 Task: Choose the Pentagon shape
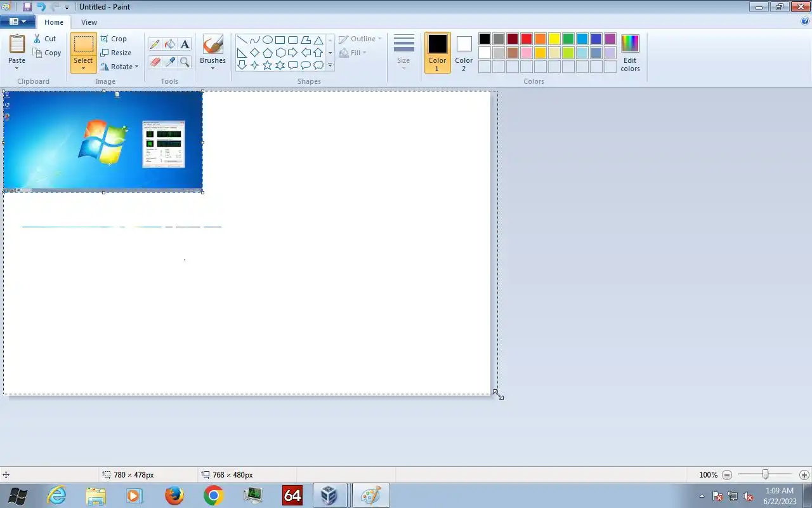point(267,53)
